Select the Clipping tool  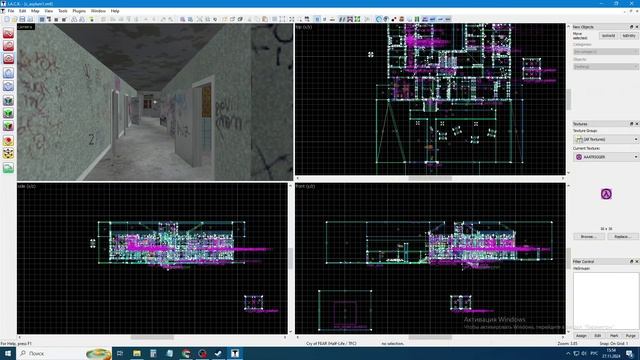tap(8, 141)
